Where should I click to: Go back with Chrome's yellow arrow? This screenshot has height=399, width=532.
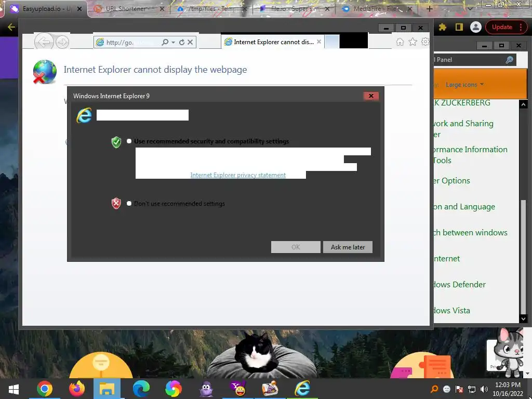pos(11,27)
